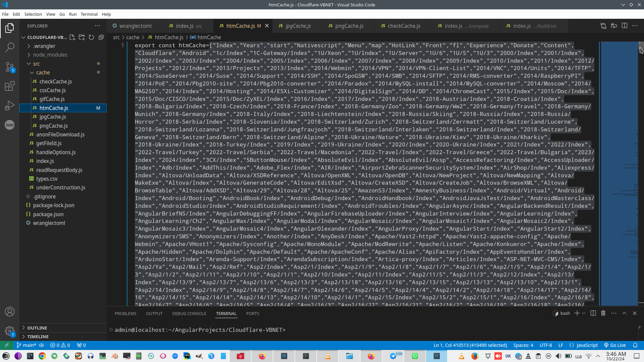Open the terminal profile dropdown
This screenshot has height=362, width=644.
click(584, 313)
